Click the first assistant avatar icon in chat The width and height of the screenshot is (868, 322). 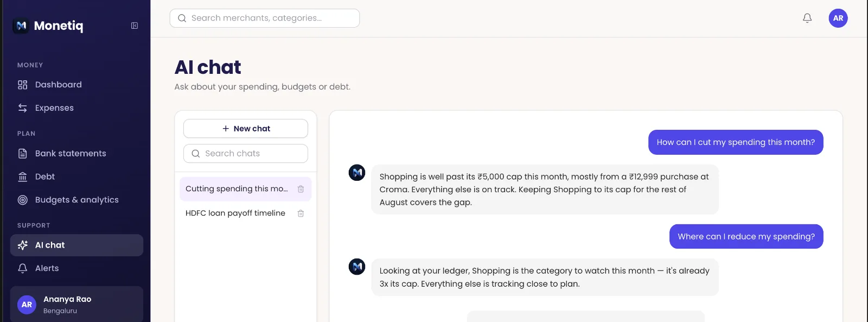coord(357,173)
